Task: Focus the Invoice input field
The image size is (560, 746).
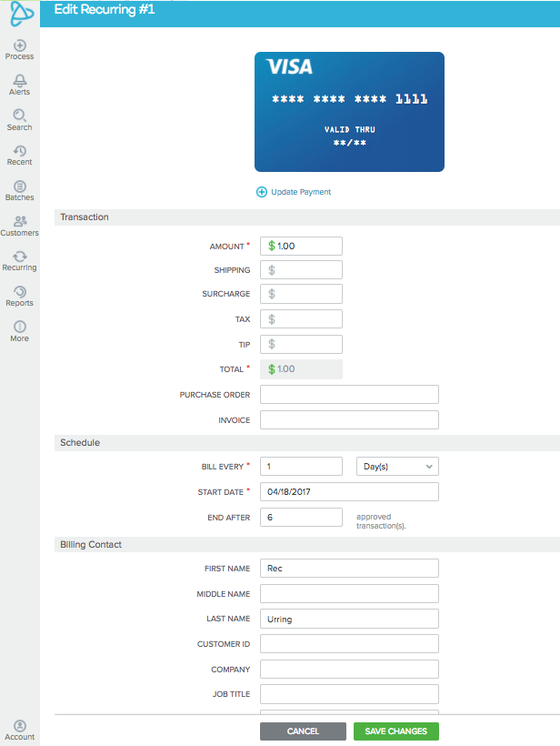Action: (349, 420)
